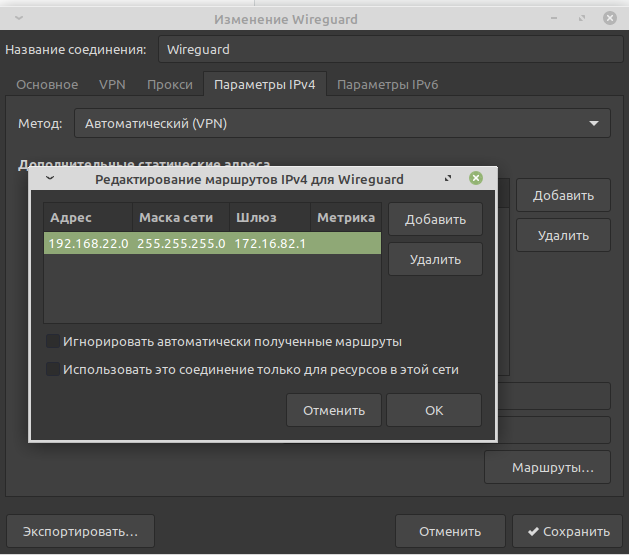Click the routes dialog maximize icon
Viewport: 629px width, 555px height.
[x=448, y=179]
